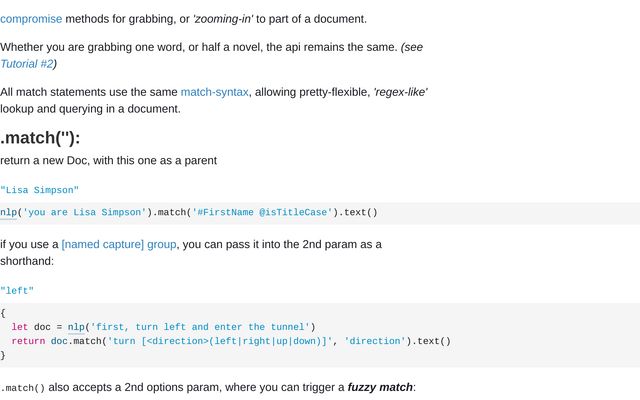Viewport: 640px width, 400px height.
Task: Click the .text() call after 'direction'
Action: click(431, 341)
